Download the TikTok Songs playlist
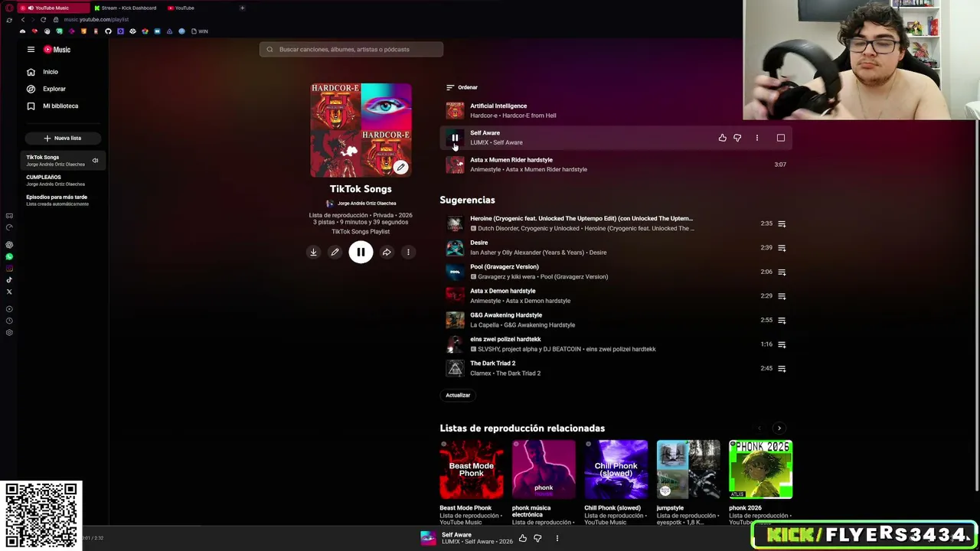Image resolution: width=980 pixels, height=551 pixels. (x=313, y=253)
